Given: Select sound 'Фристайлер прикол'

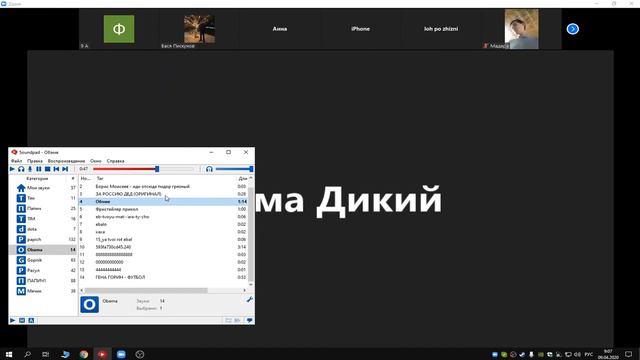Looking at the screenshot, I should click(x=163, y=209).
